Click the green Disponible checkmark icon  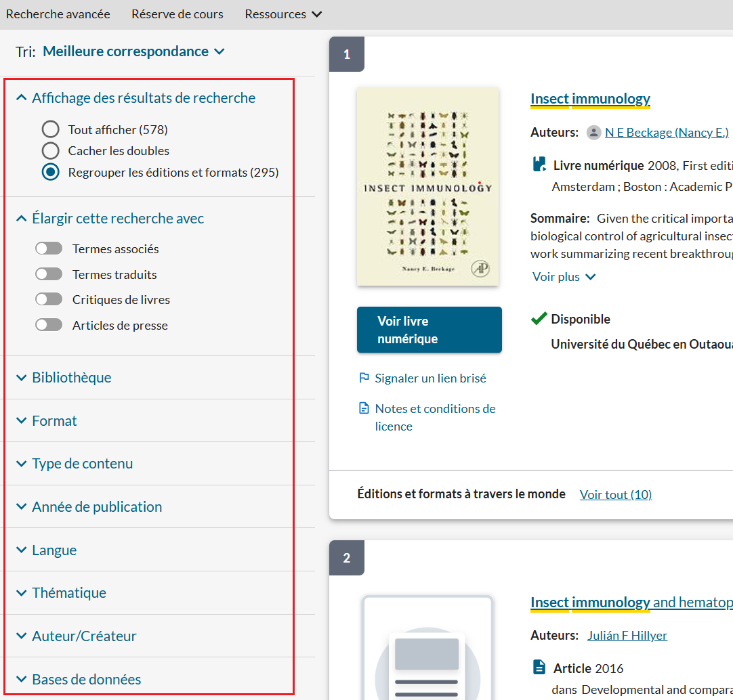[x=539, y=319]
